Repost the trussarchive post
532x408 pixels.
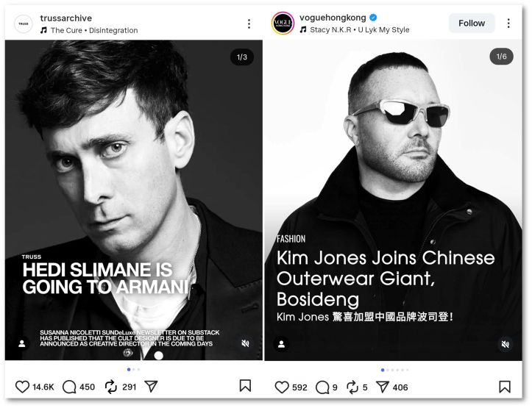point(111,387)
